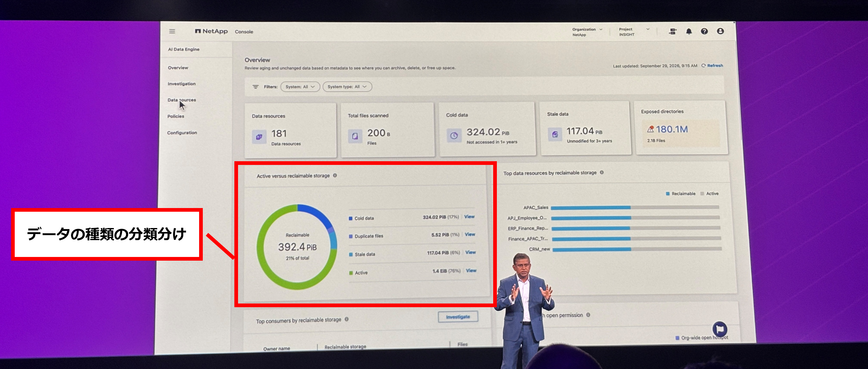The image size is (868, 369).
Task: Expand the System type: All dropdown
Action: point(347,87)
